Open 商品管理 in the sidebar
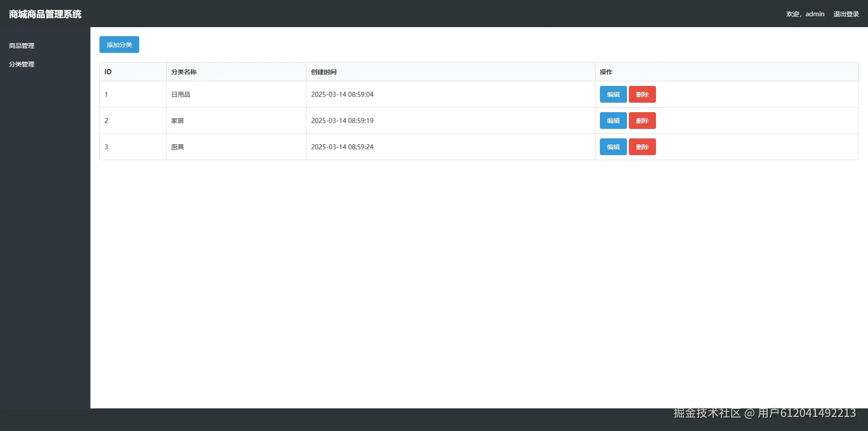 [x=22, y=46]
